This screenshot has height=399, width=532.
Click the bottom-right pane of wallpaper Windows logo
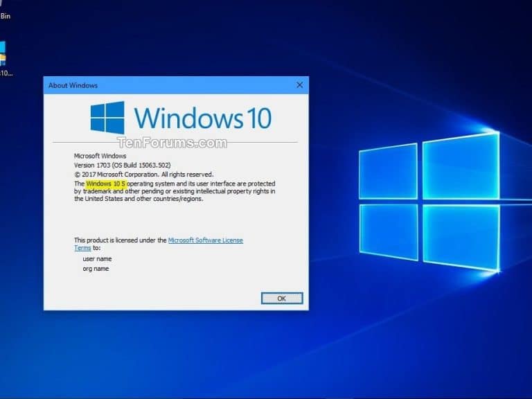click(x=461, y=236)
